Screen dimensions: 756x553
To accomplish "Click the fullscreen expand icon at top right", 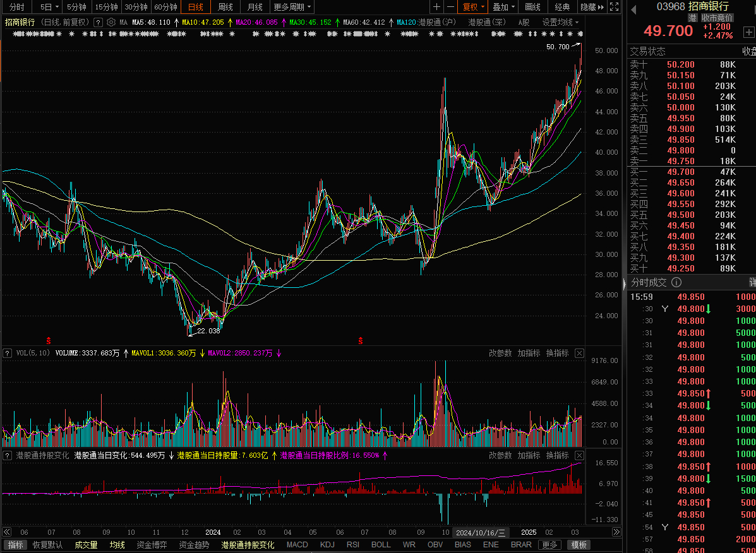I will pyautogui.click(x=616, y=7).
